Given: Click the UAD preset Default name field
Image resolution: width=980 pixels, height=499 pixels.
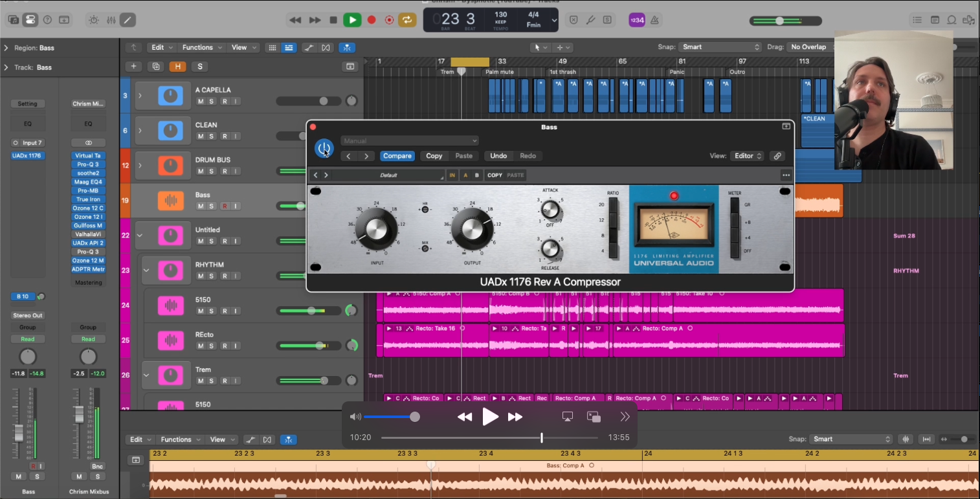Looking at the screenshot, I should [388, 175].
